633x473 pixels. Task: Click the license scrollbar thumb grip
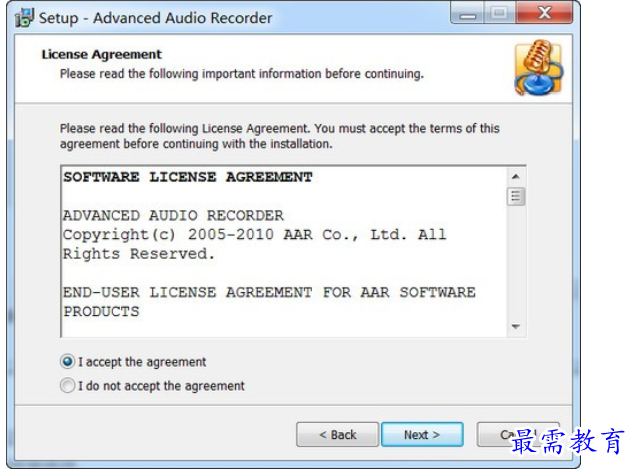pyautogui.click(x=516, y=197)
